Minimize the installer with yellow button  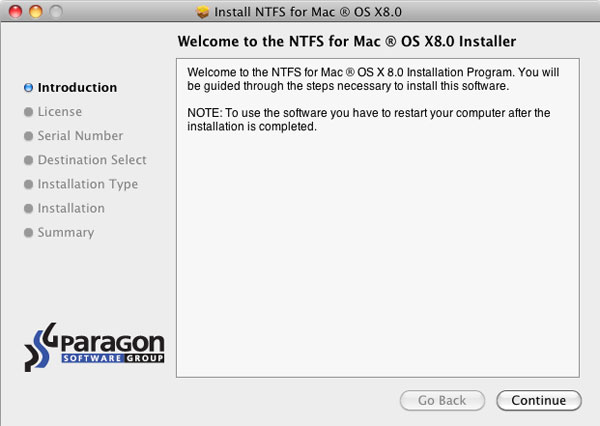coord(33,12)
